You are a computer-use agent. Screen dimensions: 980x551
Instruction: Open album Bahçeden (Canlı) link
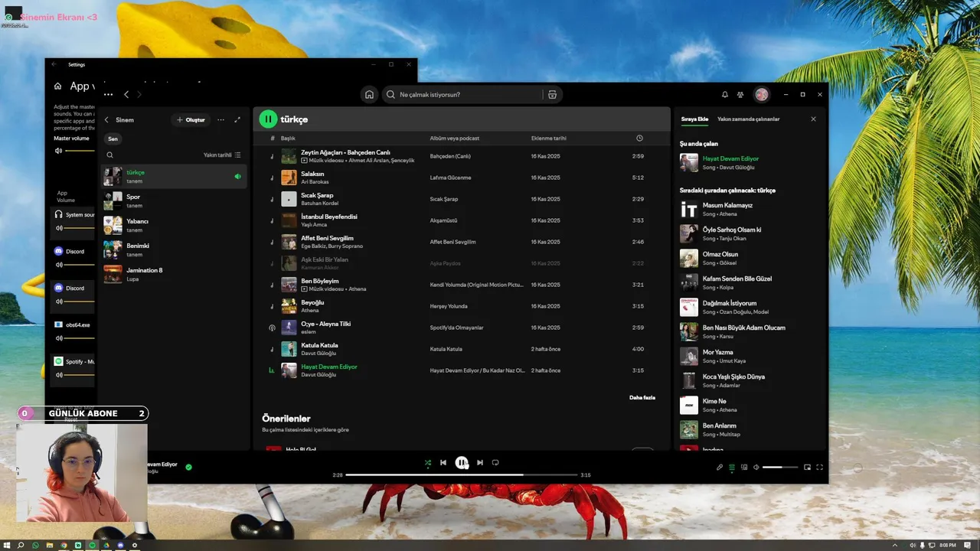point(450,156)
